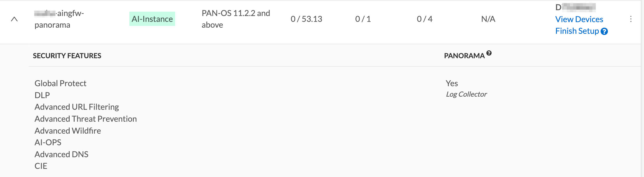
Task: Click the Finish Setup link
Action: coord(577,31)
